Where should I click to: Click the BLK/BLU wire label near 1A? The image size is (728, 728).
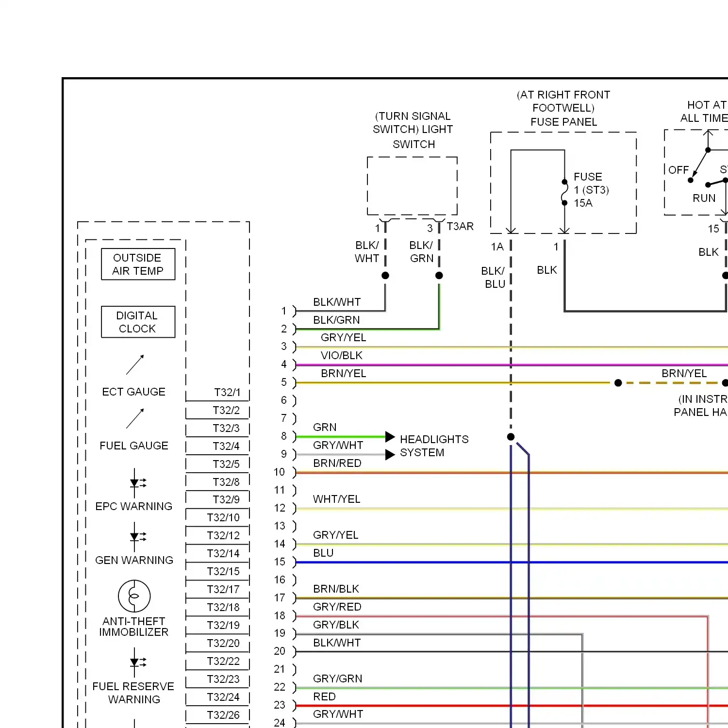click(x=493, y=277)
